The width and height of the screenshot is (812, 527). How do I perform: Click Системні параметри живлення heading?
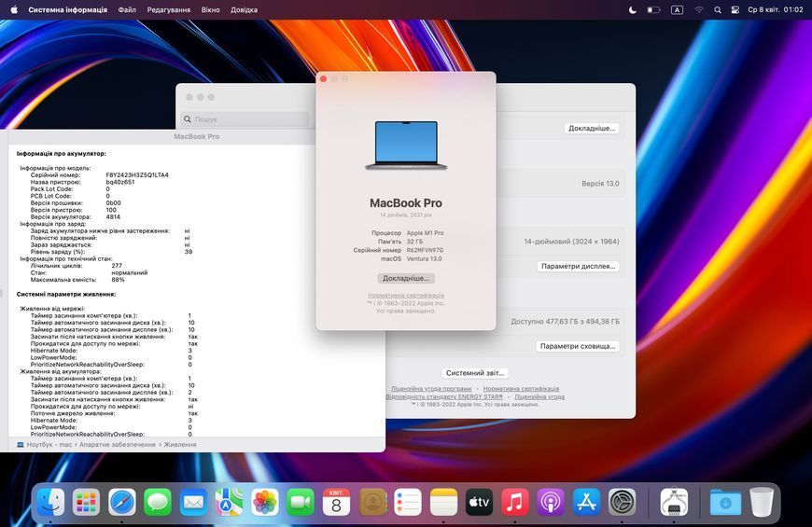tap(66, 294)
